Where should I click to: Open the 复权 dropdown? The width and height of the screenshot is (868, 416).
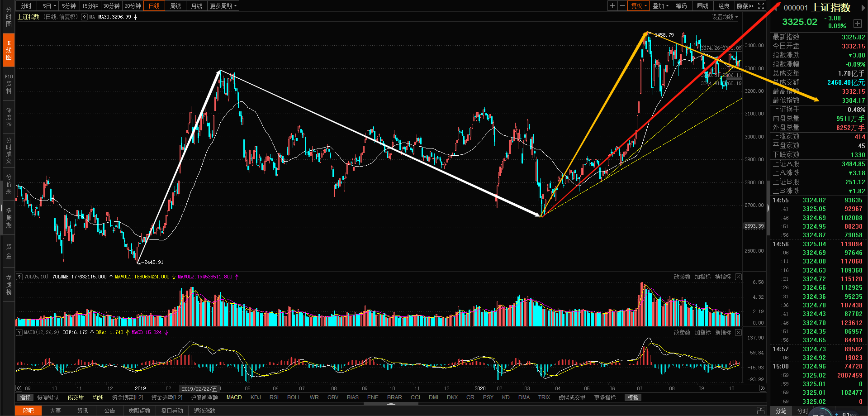639,6
